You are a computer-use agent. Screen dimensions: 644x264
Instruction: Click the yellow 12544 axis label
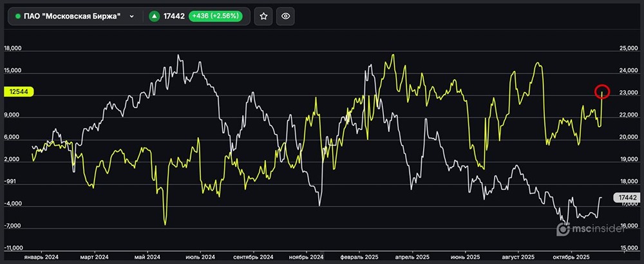(x=18, y=92)
